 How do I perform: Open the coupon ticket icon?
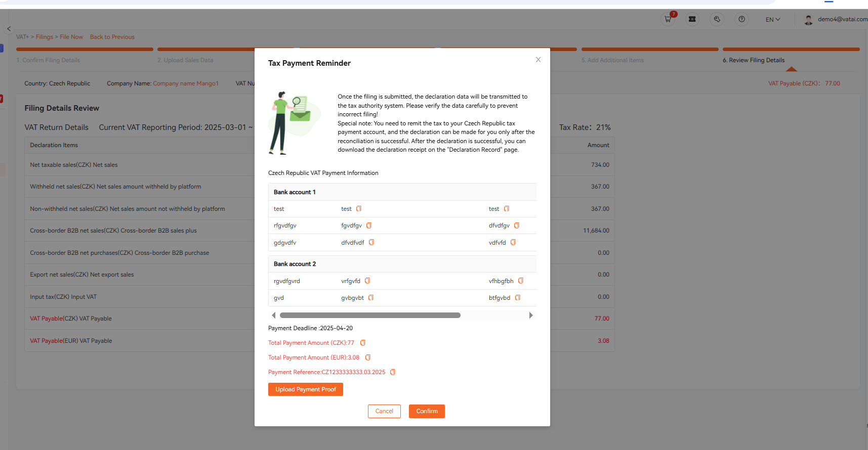pos(692,19)
